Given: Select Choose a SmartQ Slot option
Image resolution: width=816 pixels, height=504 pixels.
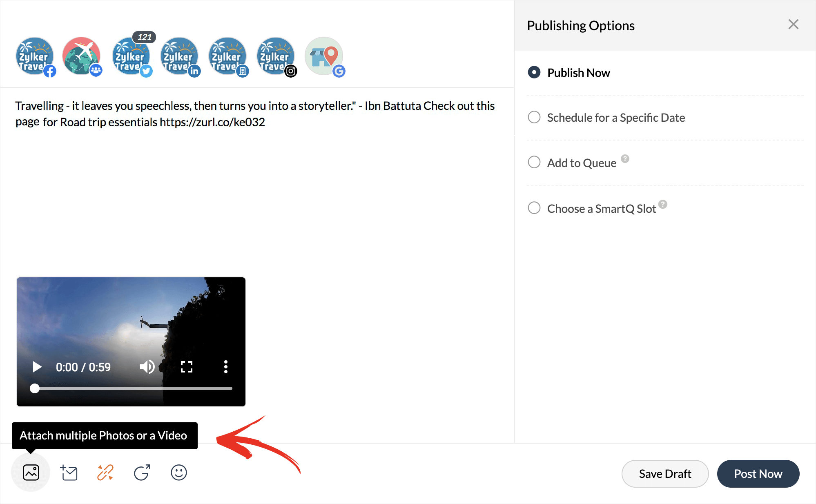Looking at the screenshot, I should click(x=534, y=208).
